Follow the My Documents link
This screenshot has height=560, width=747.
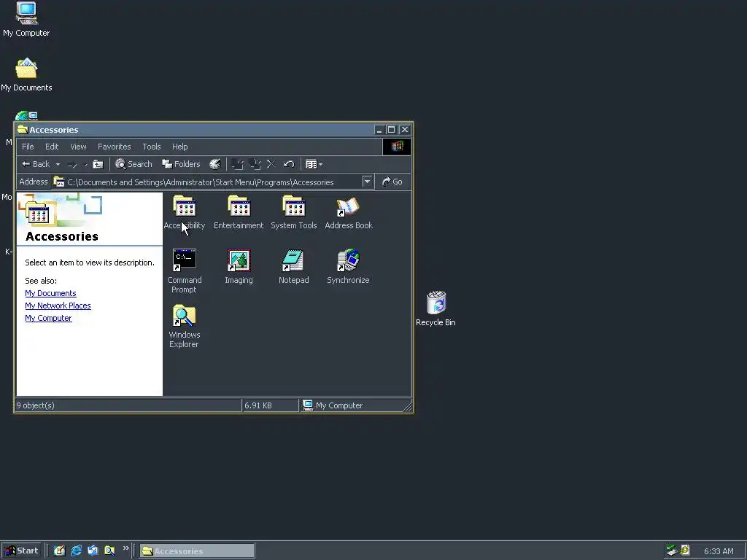point(50,293)
